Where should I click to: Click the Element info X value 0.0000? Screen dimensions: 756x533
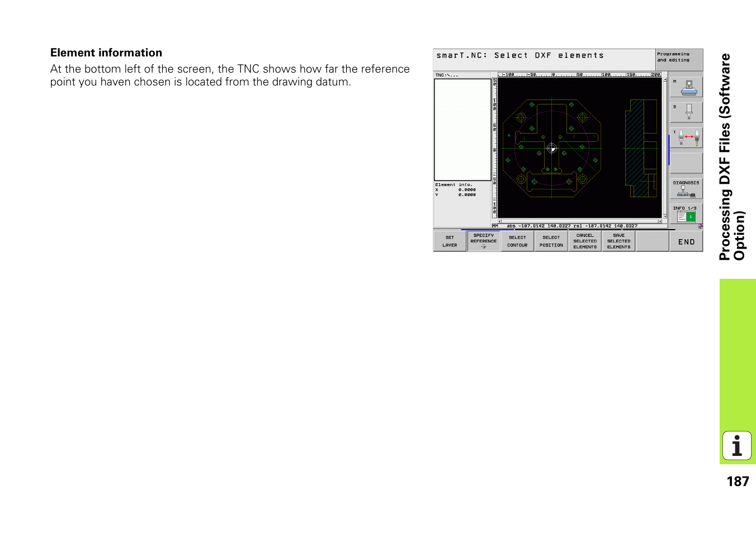(467, 190)
